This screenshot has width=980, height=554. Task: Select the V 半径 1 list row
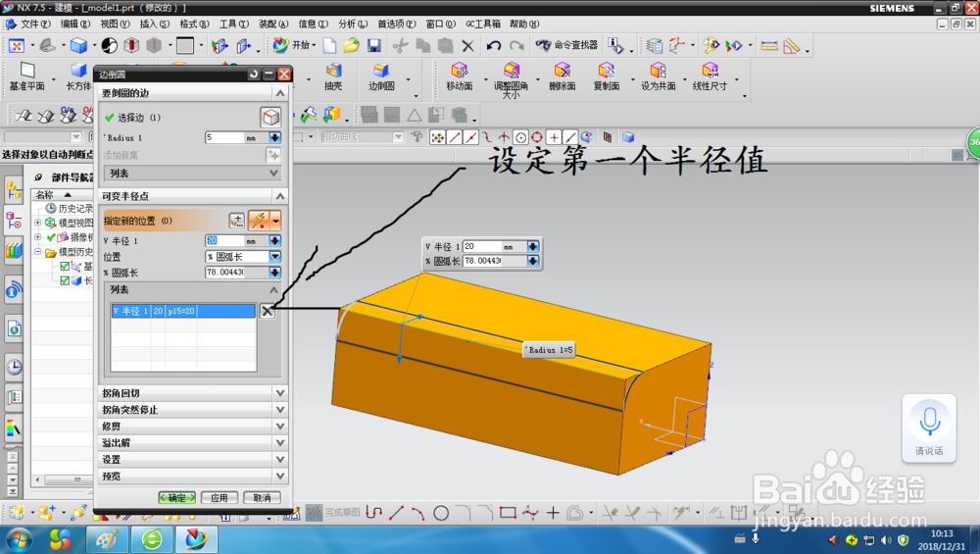(x=183, y=311)
